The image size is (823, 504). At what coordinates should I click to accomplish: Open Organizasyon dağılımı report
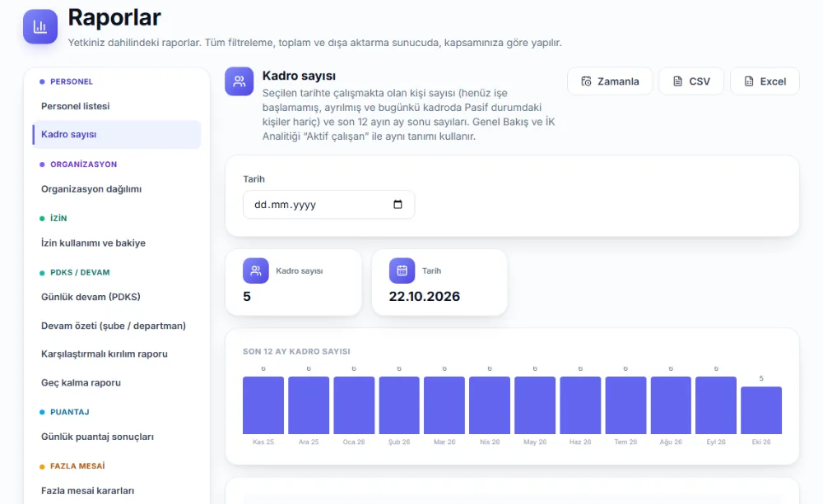coord(117,189)
